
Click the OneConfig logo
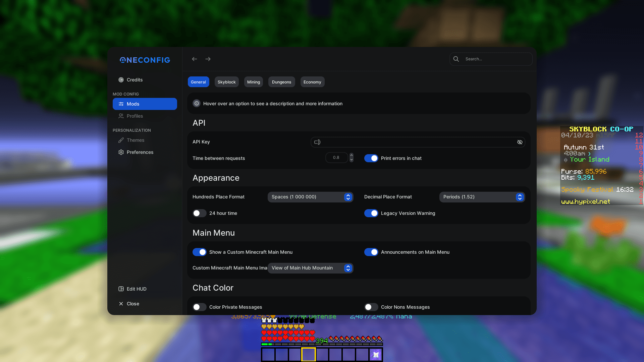click(x=145, y=60)
